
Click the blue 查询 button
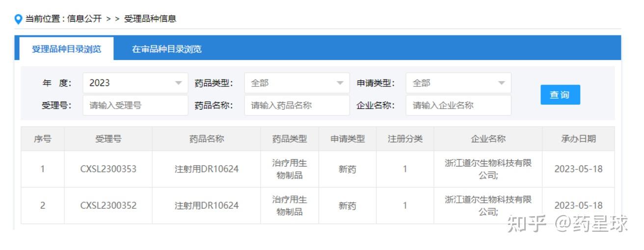tap(560, 95)
